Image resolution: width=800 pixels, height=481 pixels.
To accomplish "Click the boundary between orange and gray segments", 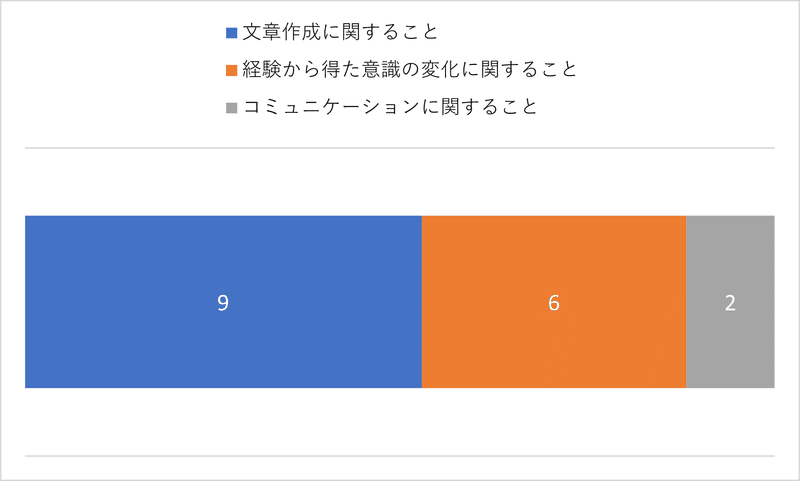I will tap(686, 302).
